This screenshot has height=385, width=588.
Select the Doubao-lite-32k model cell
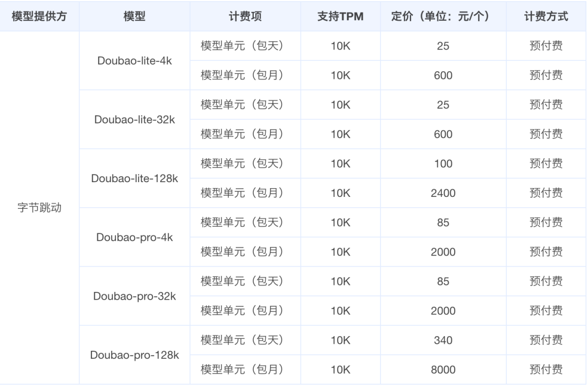[x=134, y=120]
